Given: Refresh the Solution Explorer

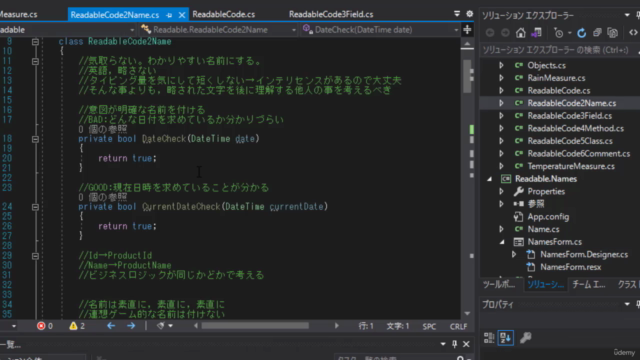Looking at the screenshot, I should pyautogui.click(x=582, y=33).
